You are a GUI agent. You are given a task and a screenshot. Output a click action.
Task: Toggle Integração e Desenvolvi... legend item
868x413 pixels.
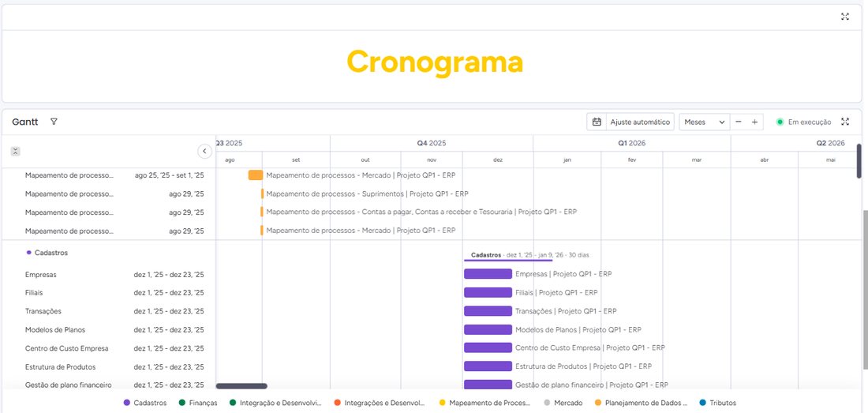tap(275, 403)
